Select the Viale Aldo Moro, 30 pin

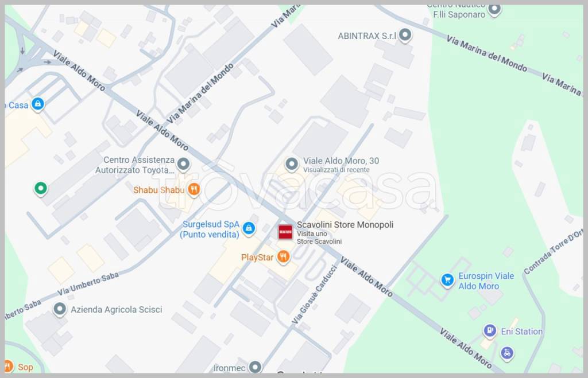click(292, 164)
